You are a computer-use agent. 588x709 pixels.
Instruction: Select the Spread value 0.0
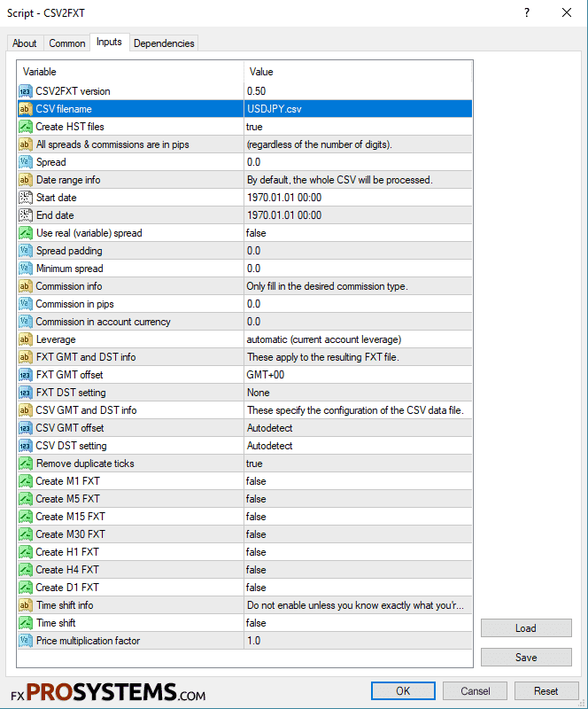[358, 162]
